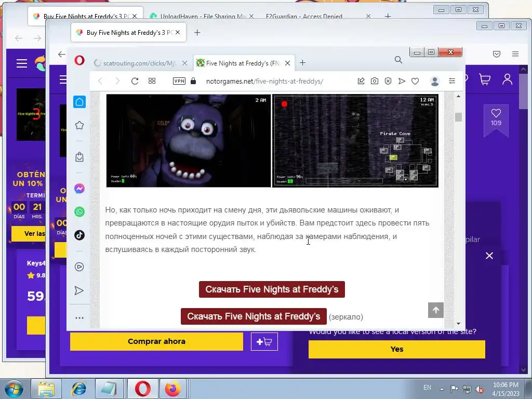This screenshot has width=532, height=399.
Task: Reload the notorgames page in Opera
Action: coord(135,81)
